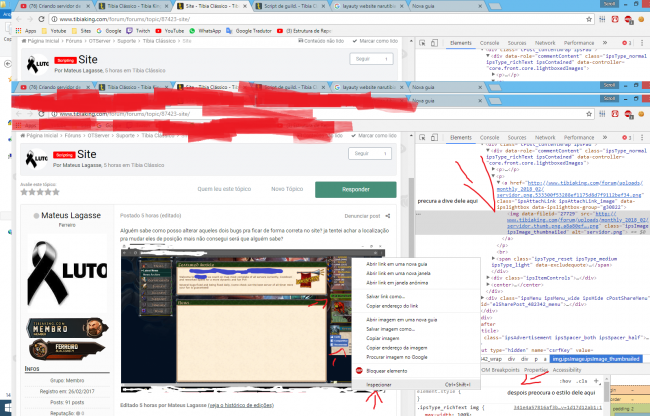The width and height of the screenshot is (650, 416).
Task: Bookmark page with star in lower address bar
Action: 589,114
